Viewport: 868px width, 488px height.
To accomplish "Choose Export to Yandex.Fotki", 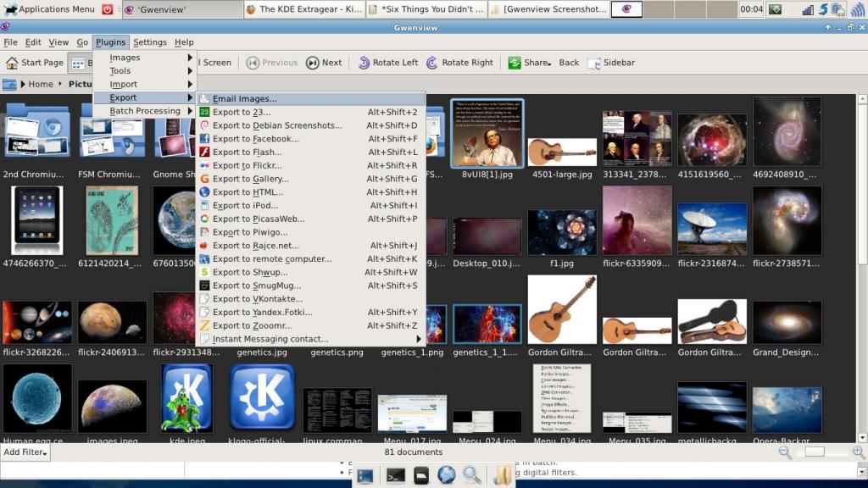I will tap(311, 312).
